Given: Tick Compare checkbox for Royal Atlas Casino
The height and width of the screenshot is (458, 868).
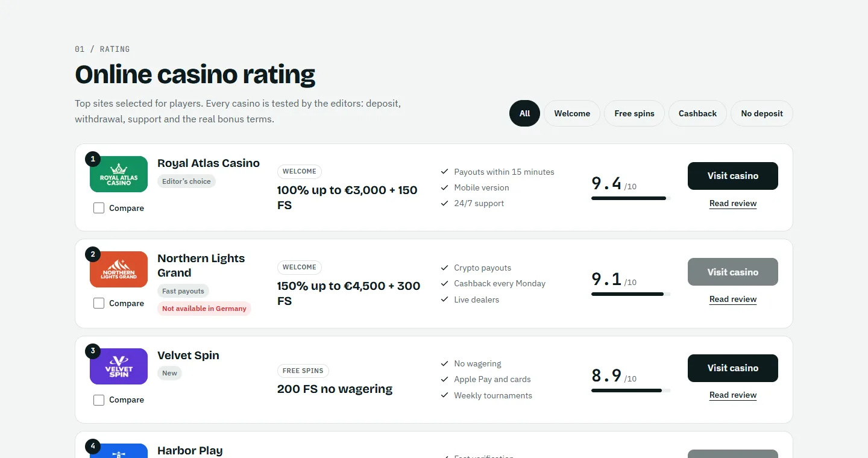Looking at the screenshot, I should pyautogui.click(x=99, y=208).
